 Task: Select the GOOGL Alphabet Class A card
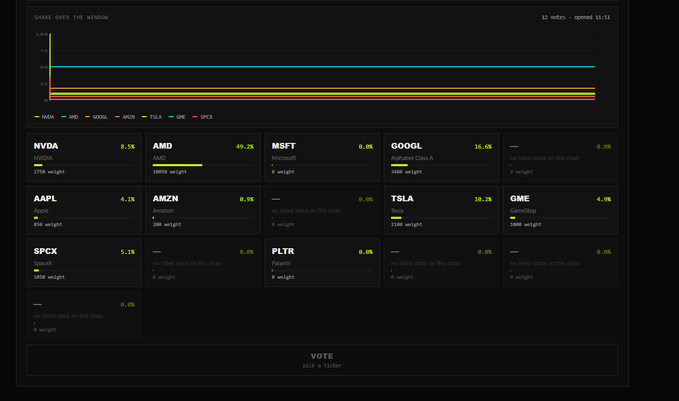coord(441,158)
